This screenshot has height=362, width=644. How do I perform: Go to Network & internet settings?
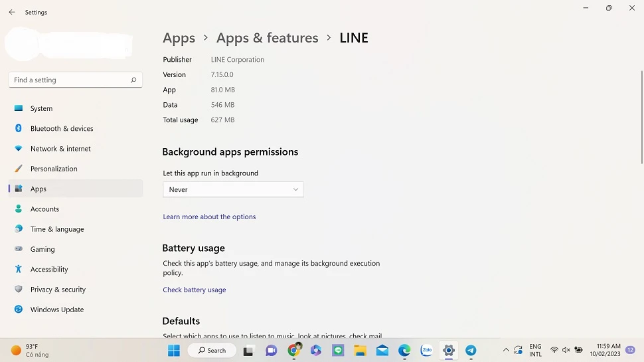pos(60,149)
